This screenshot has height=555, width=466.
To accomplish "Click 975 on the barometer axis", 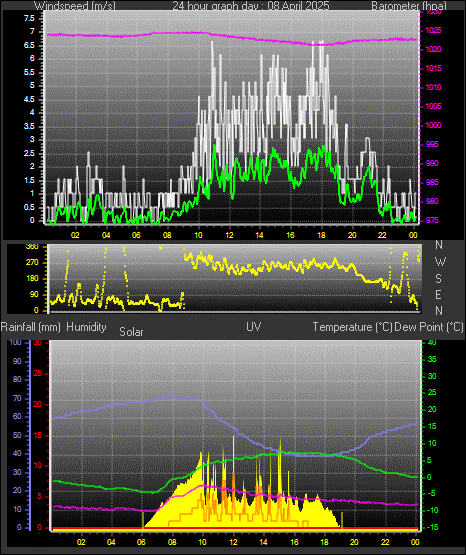I will 432,220.
